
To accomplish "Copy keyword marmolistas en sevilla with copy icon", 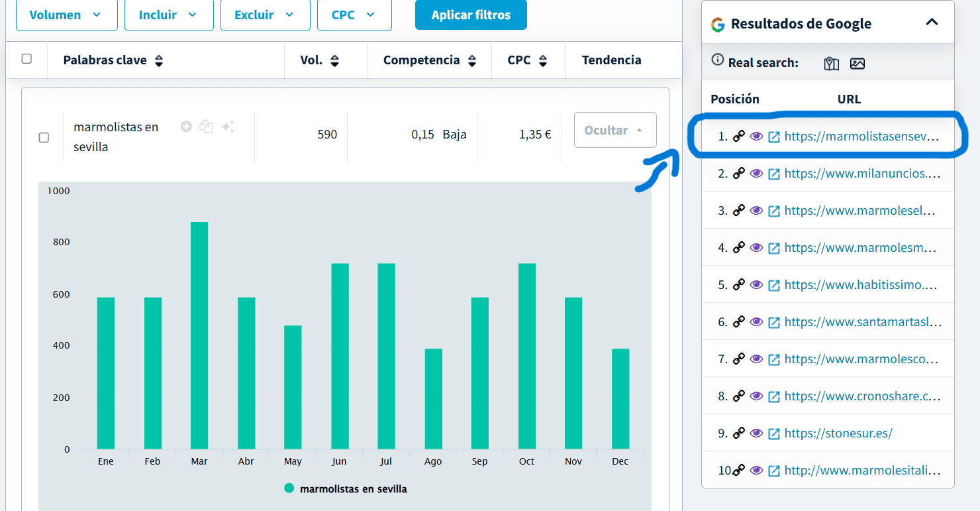I will [x=207, y=127].
